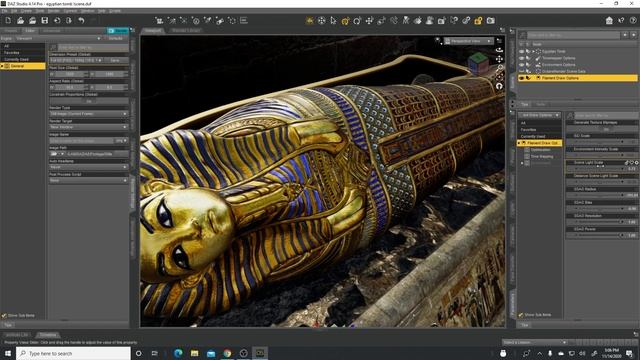Open the Render Type dropdown
Screen dimensions: 640x360
click(89, 114)
